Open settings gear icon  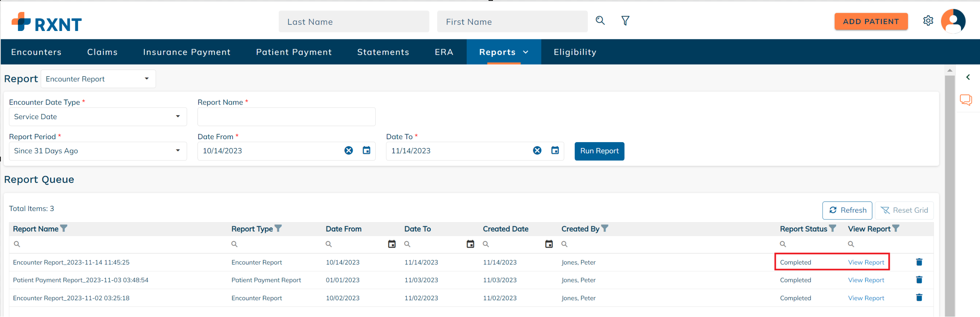928,20
